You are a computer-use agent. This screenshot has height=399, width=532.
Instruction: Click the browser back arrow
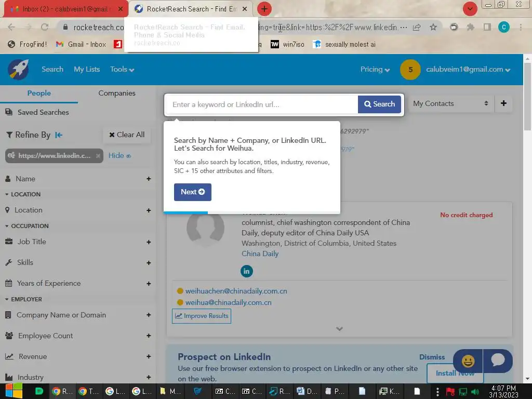[11, 27]
